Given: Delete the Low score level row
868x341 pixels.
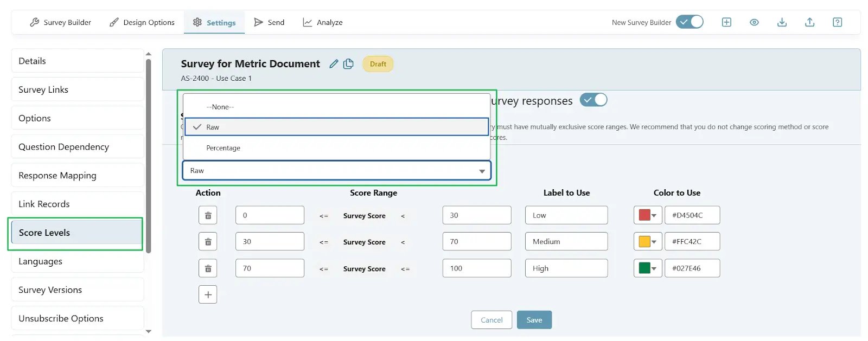Looking at the screenshot, I should (208, 215).
